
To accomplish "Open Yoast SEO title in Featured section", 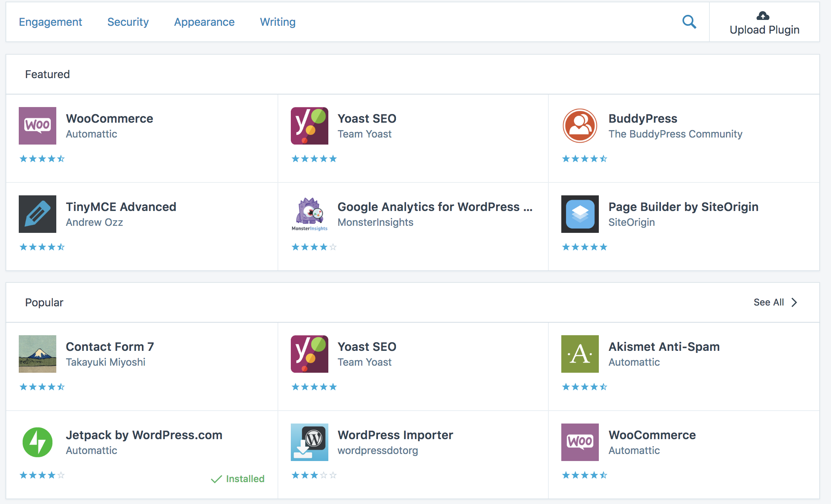I will (x=367, y=119).
